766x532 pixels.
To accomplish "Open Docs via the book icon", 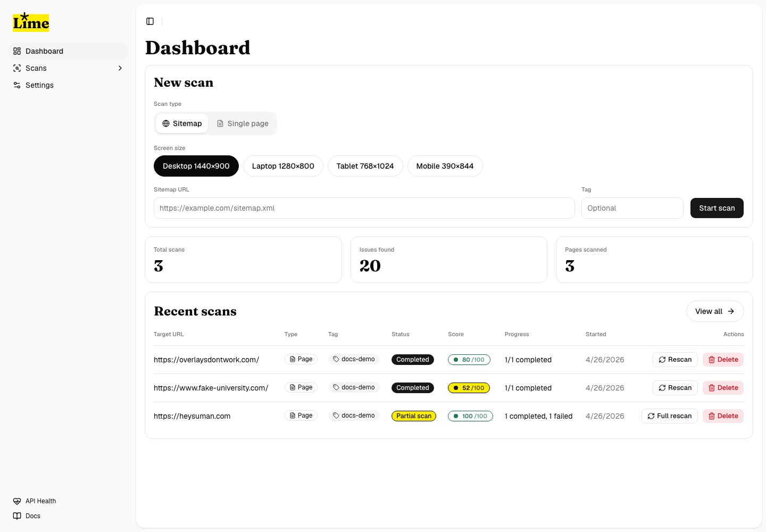I will coord(16,516).
